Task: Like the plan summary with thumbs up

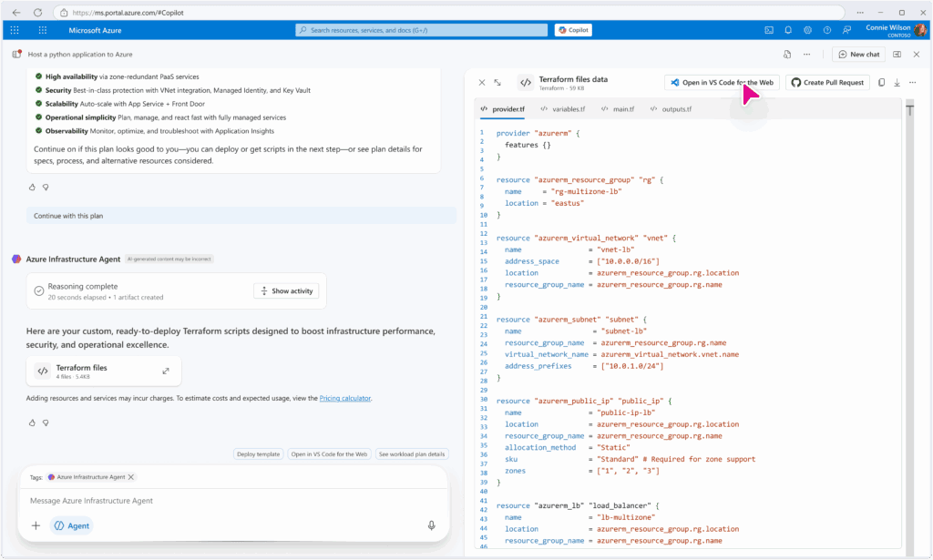Action: [x=32, y=188]
